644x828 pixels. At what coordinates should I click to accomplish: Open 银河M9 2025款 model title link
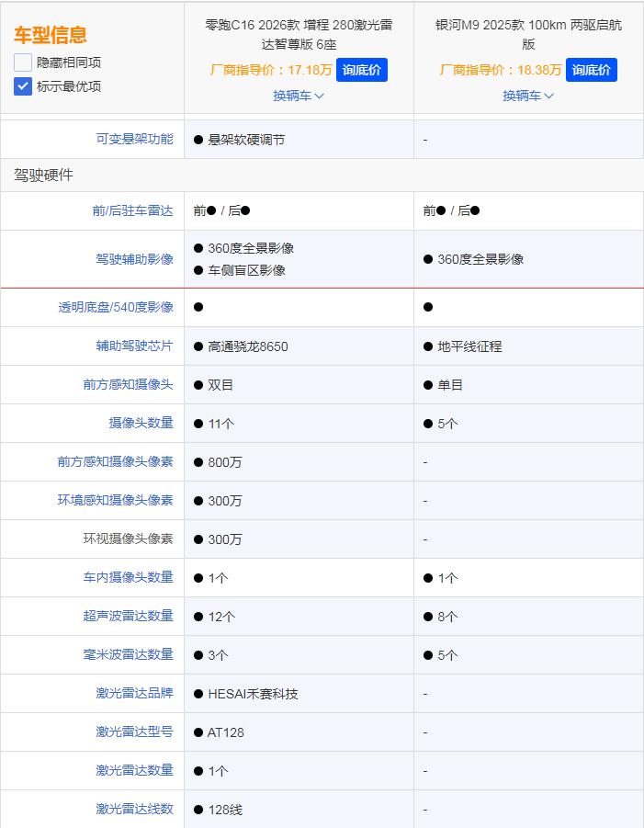(x=528, y=34)
